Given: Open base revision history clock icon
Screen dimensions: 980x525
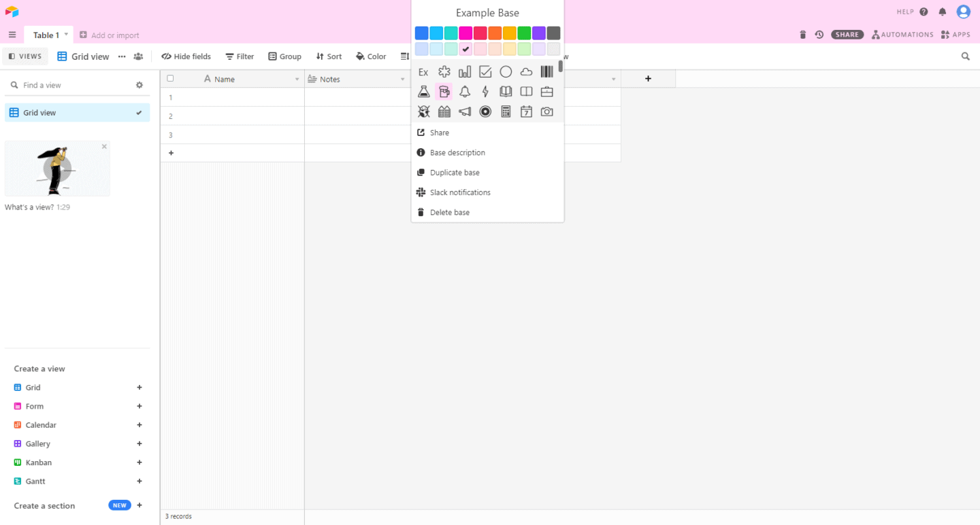Looking at the screenshot, I should pos(819,35).
